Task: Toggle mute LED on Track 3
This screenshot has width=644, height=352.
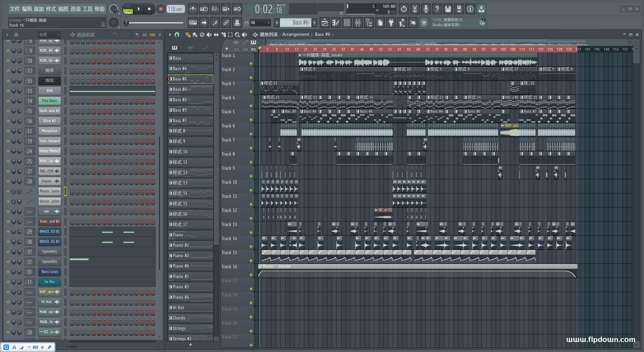Action: click(251, 92)
